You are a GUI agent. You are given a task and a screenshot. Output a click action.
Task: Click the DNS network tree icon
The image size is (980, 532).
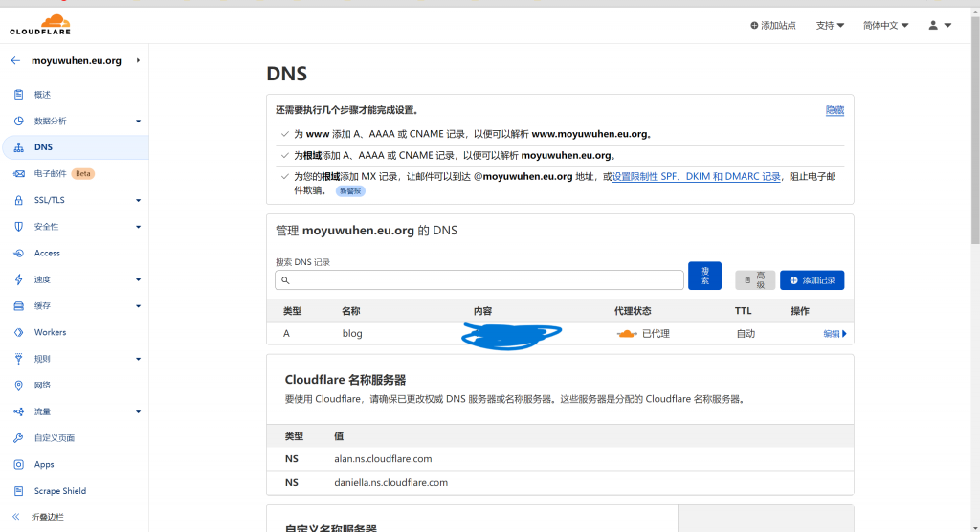tap(19, 147)
